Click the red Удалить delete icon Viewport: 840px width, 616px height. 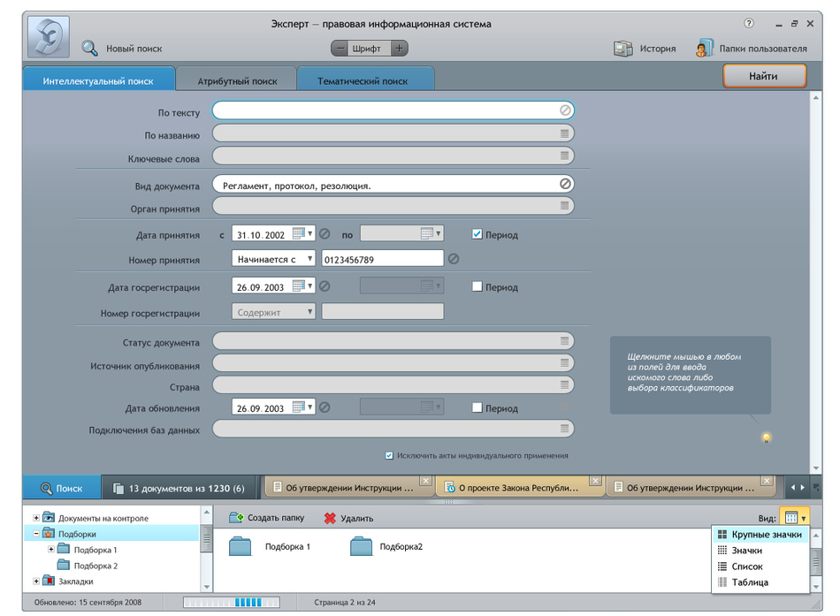coord(330,519)
